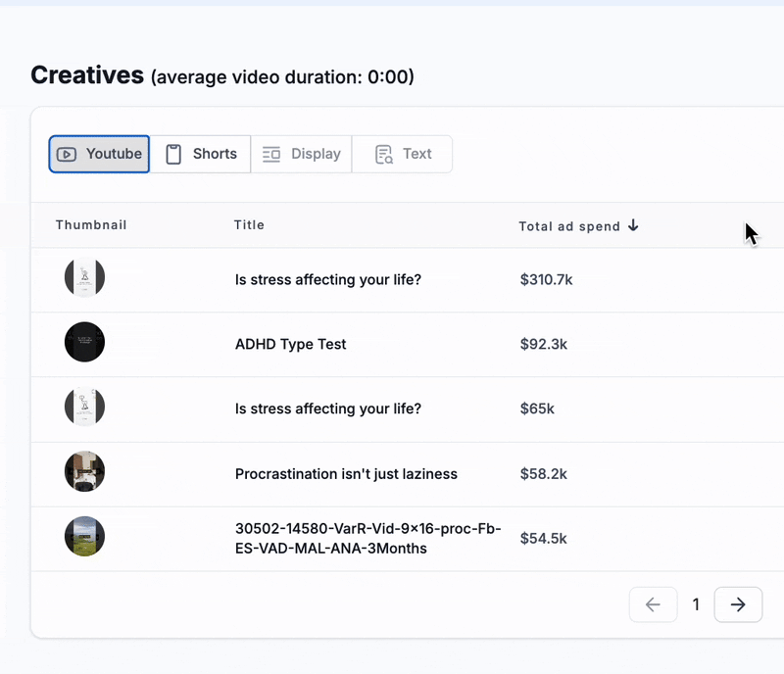Click the page number 1 indicator

point(696,604)
